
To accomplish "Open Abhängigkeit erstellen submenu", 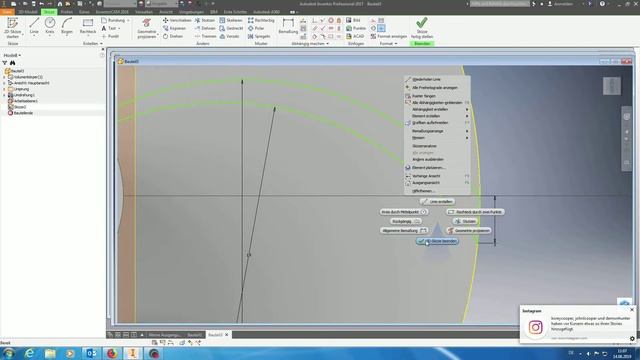I will point(437,109).
